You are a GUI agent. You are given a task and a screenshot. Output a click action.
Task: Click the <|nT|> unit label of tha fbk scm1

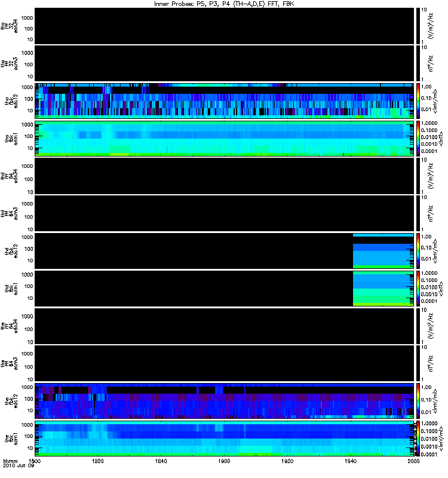point(441,139)
